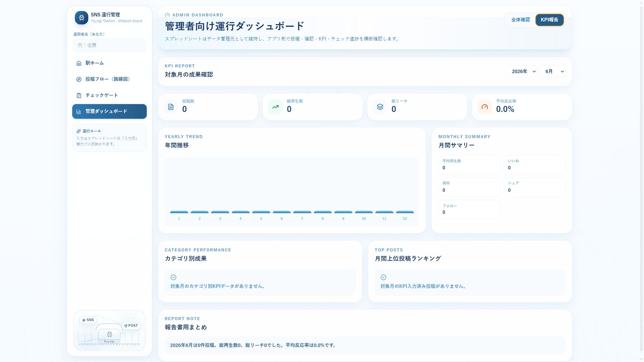Click check-circle icon in 月間上位投稿ランキング card
This screenshot has width=644, height=362.
tap(383, 277)
